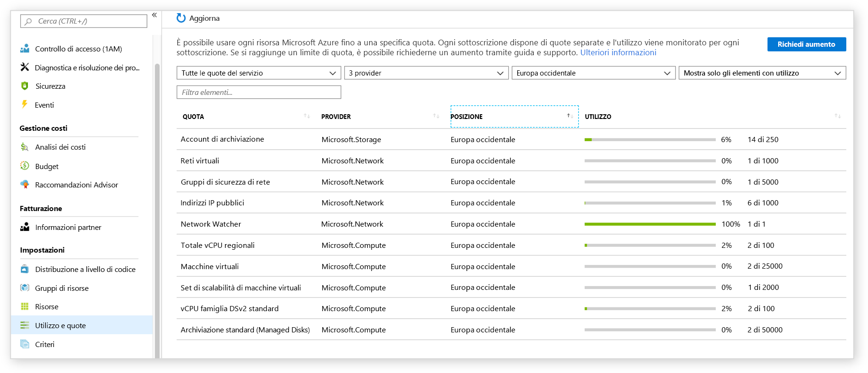Select Archiviazione standard (Managed Disks) row

[x=511, y=330]
